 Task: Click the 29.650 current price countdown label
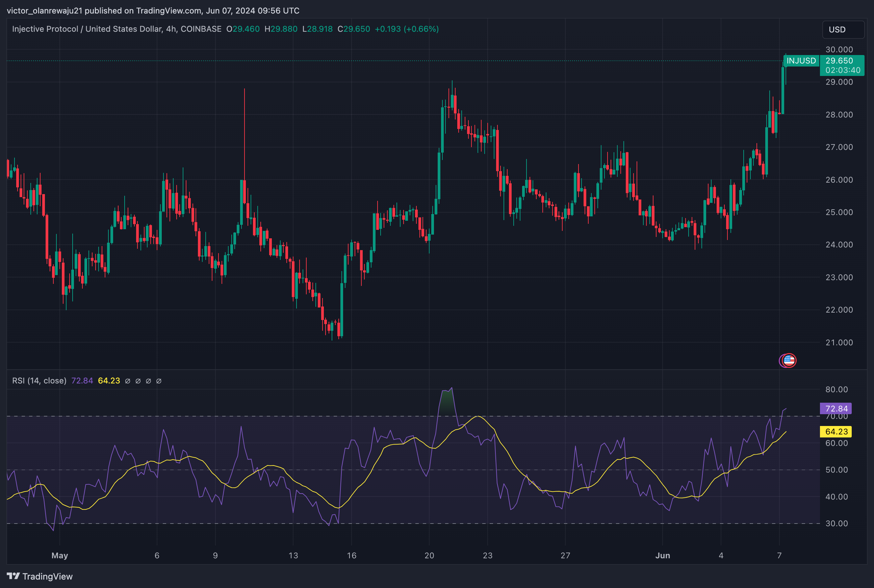(x=842, y=65)
